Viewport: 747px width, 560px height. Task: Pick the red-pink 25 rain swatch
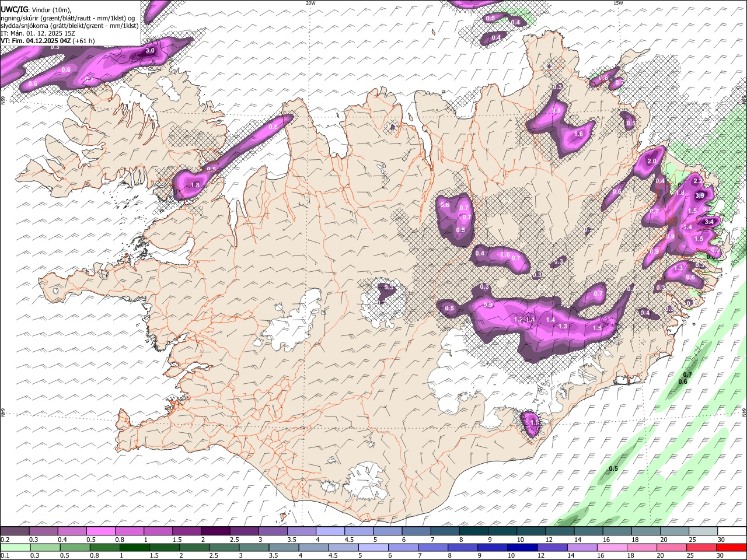(702, 547)
